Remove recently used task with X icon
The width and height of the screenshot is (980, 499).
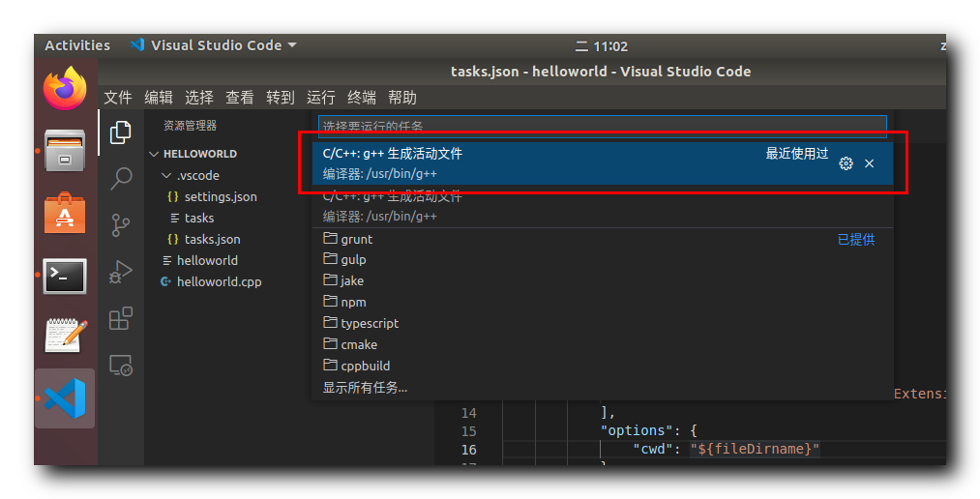[869, 163]
